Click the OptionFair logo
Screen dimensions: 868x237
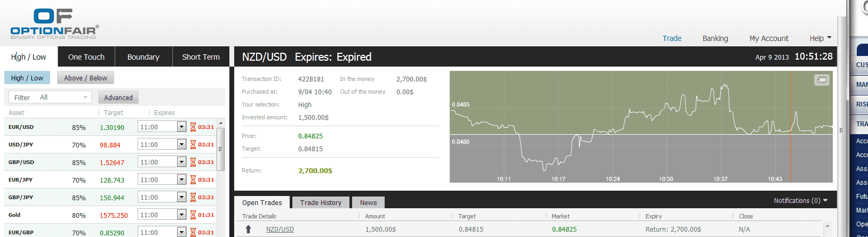[54, 24]
